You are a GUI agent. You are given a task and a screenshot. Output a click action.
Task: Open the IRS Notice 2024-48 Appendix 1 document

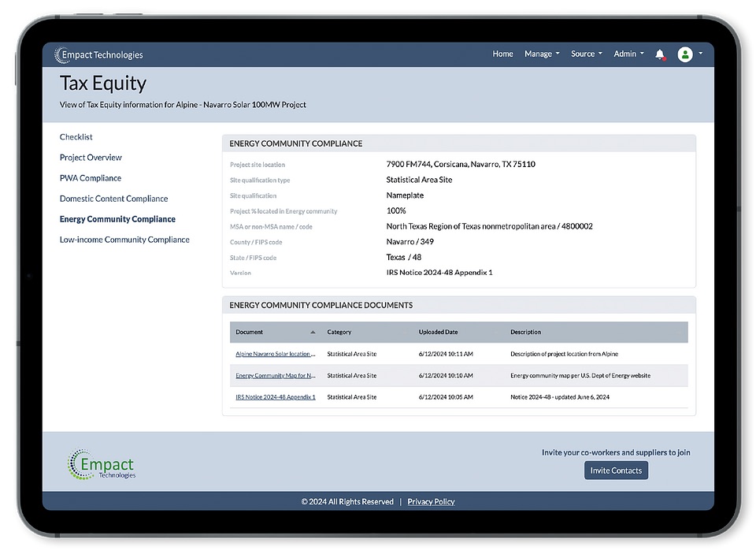point(274,396)
